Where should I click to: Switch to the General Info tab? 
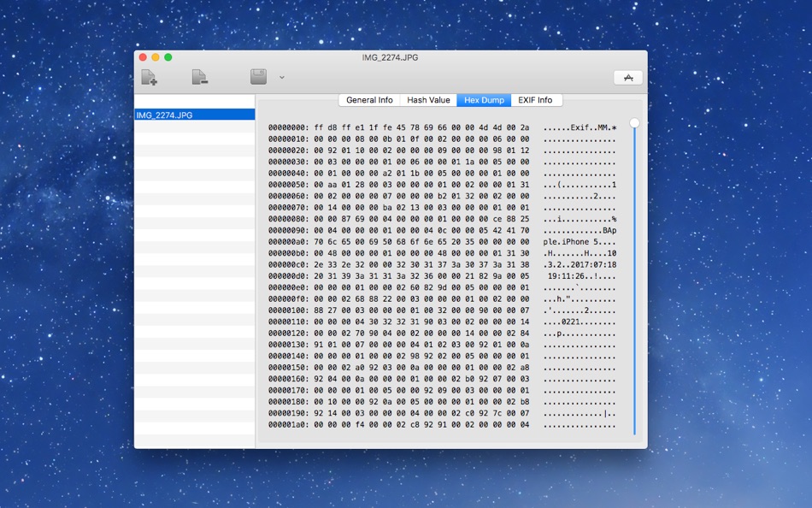[x=369, y=100]
